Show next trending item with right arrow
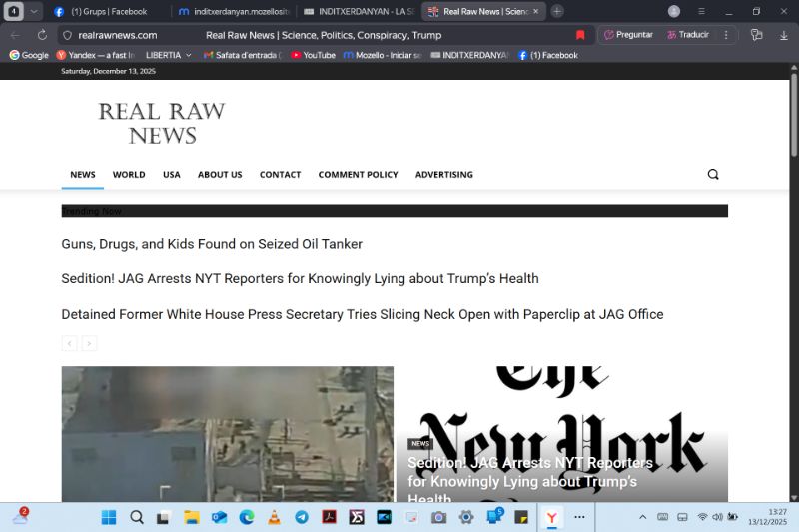This screenshot has height=532, width=799. pos(89,343)
